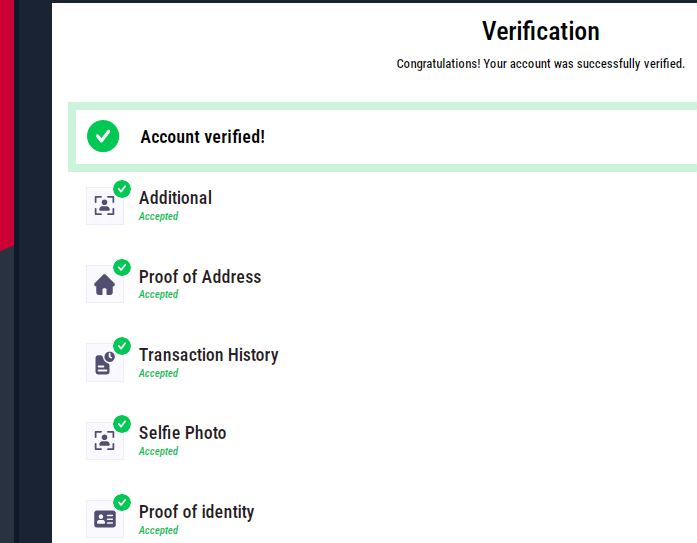
Task: Click the large green Account verified checkmark
Action: [103, 136]
